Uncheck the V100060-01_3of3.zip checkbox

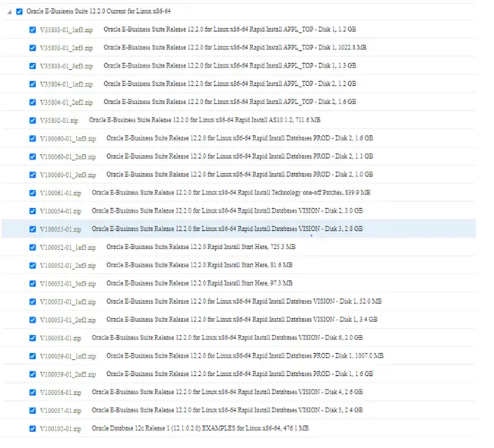point(33,175)
